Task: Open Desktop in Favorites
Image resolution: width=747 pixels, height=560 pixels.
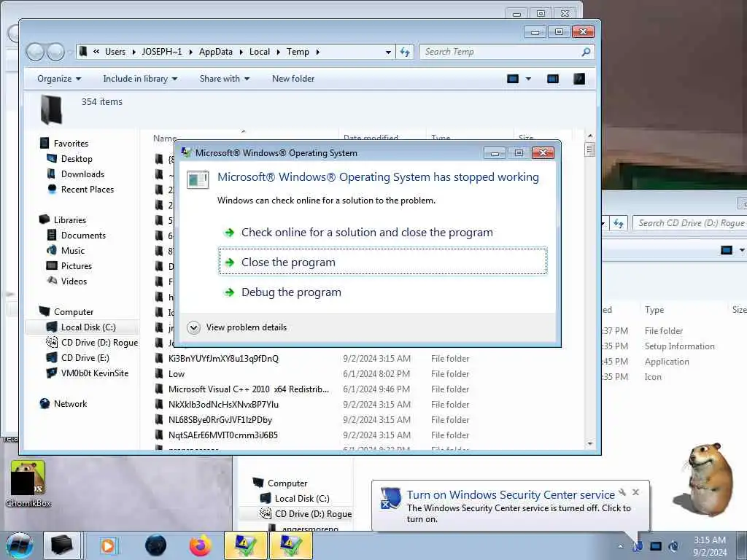Action: coord(76,159)
